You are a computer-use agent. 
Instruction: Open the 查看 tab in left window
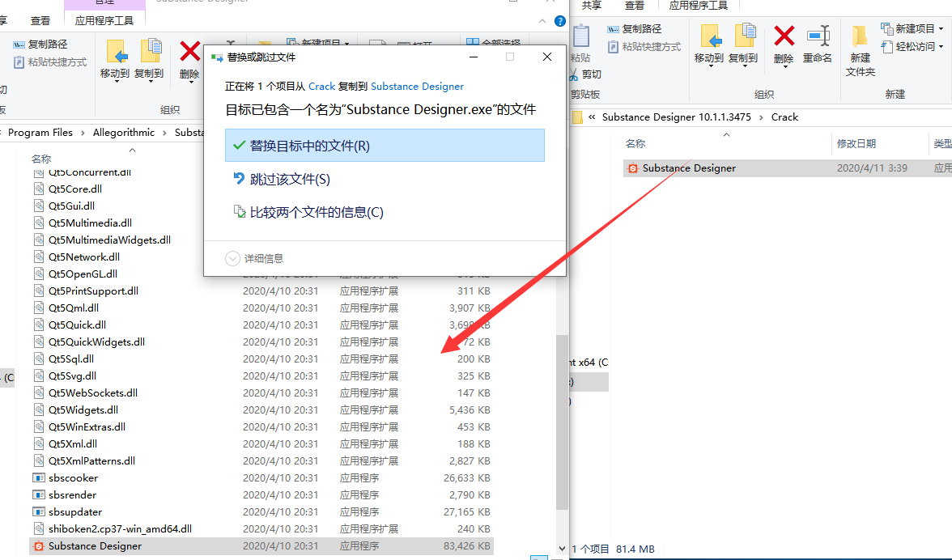(40, 20)
